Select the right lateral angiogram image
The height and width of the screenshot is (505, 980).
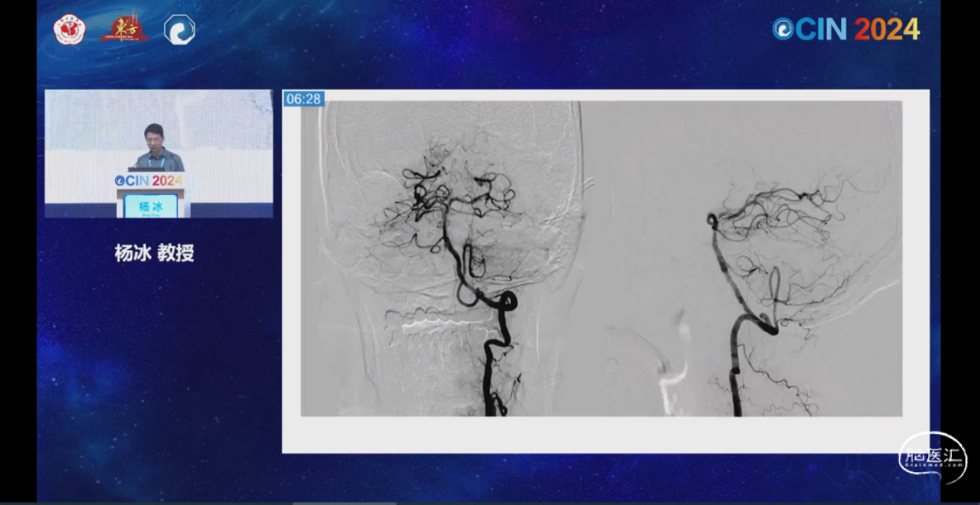[741, 258]
